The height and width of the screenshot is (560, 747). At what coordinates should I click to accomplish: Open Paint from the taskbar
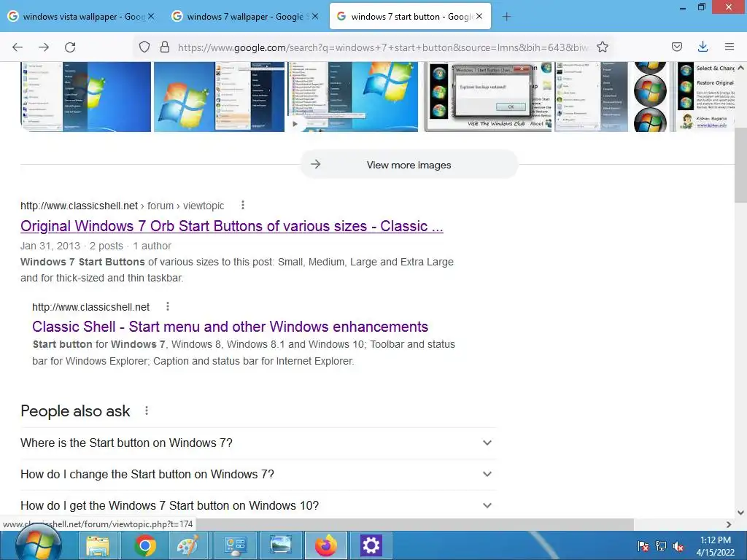pyautogui.click(x=188, y=545)
